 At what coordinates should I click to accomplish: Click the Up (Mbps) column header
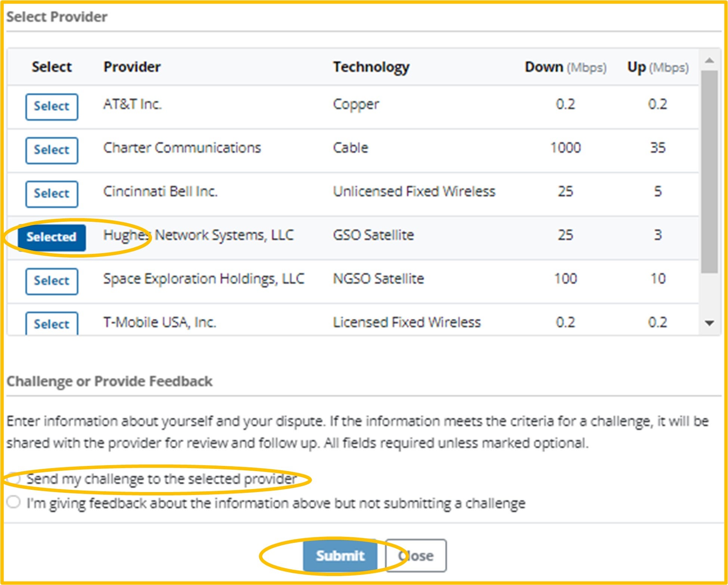[x=658, y=68]
